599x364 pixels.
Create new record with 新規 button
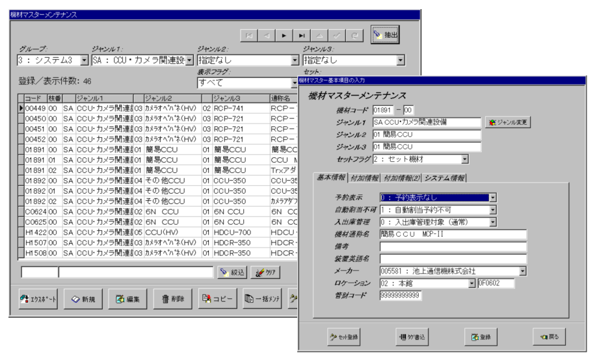coord(83,299)
